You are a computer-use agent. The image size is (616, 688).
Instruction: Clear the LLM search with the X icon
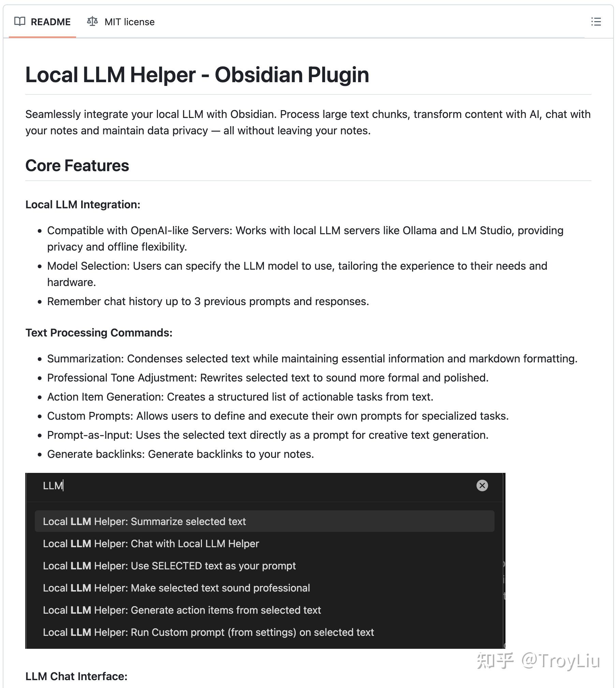[x=482, y=485]
